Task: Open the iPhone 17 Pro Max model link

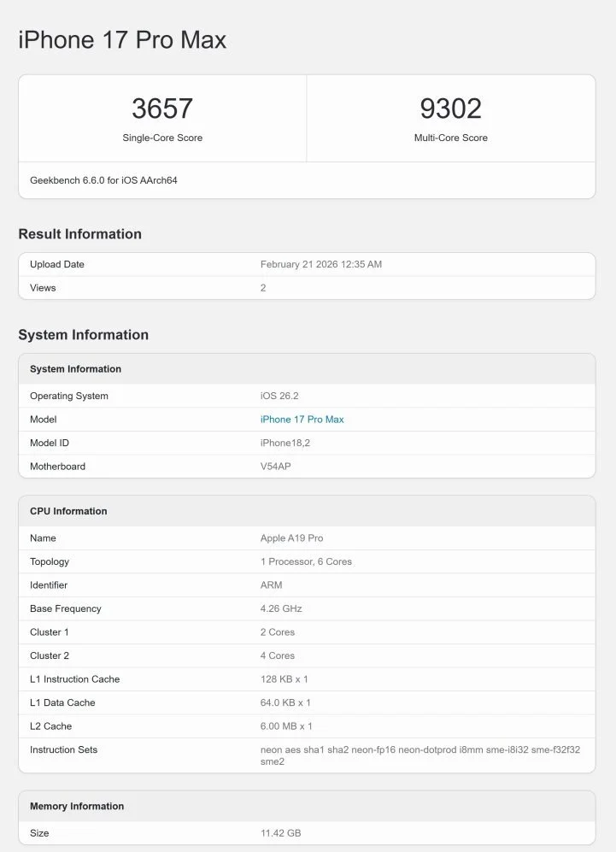Action: (302, 419)
